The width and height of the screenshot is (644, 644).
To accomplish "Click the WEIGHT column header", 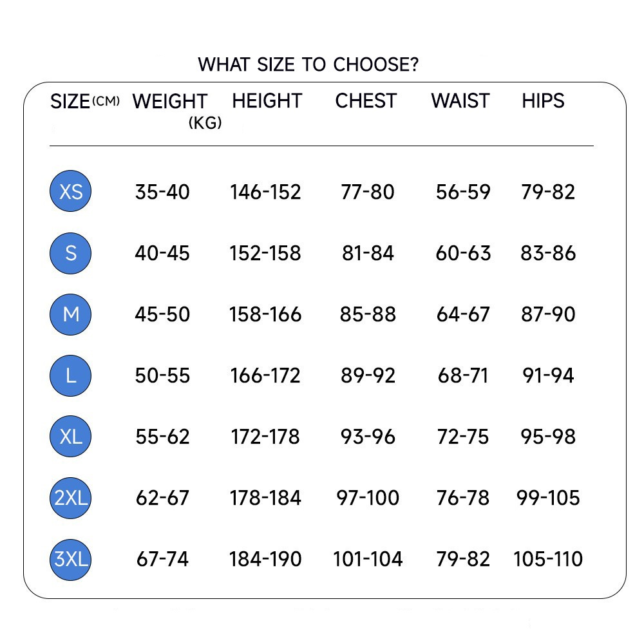I will tap(170, 102).
